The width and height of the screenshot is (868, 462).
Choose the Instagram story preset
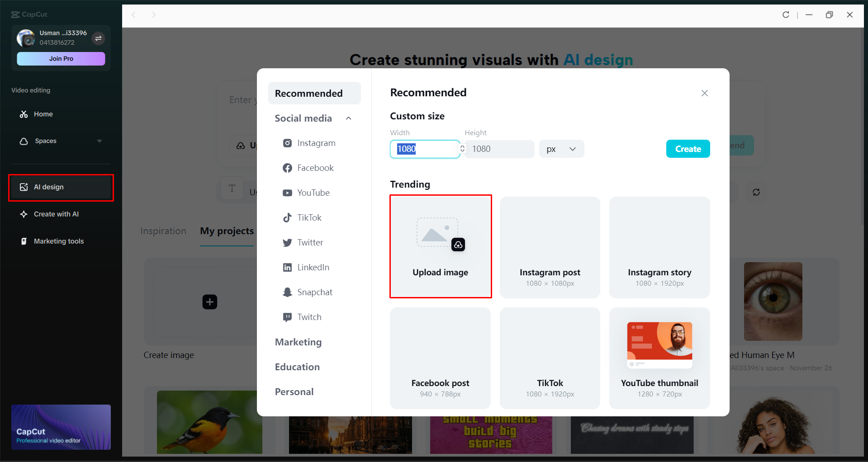click(659, 247)
